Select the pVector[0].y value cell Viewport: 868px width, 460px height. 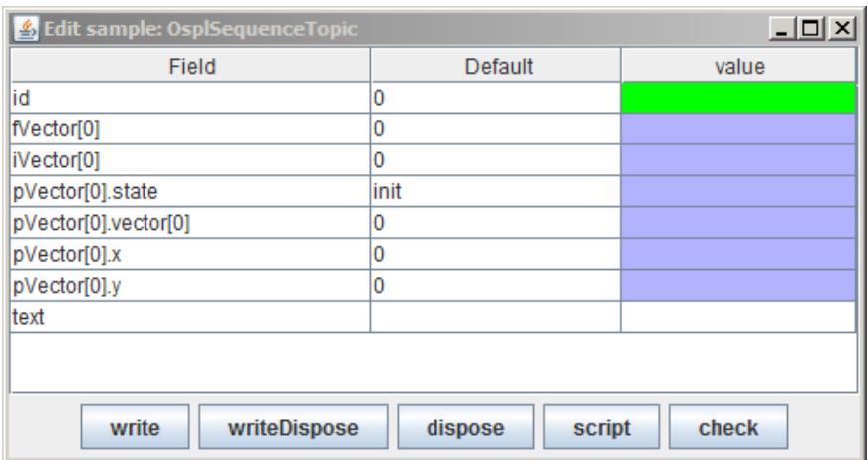[x=738, y=286]
